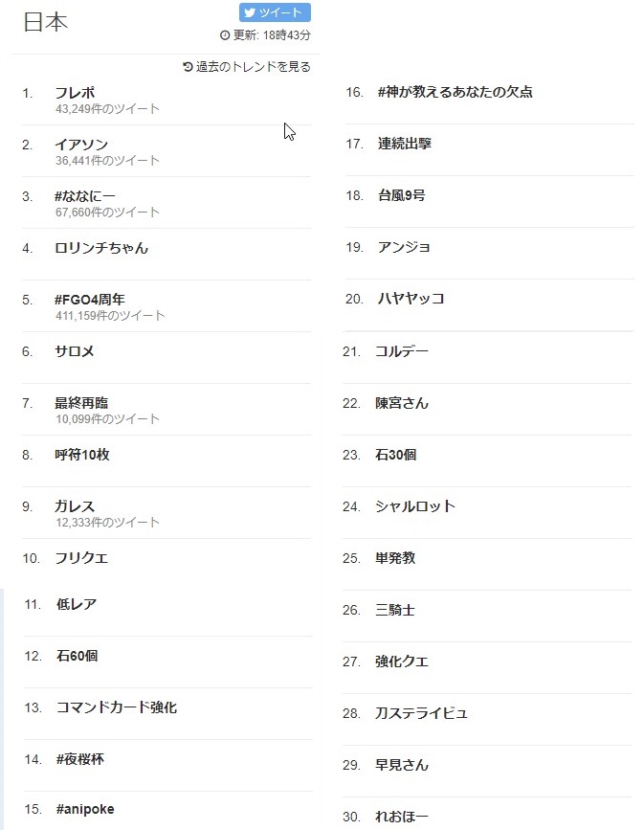Select the #anipoke hashtag trend

point(84,808)
